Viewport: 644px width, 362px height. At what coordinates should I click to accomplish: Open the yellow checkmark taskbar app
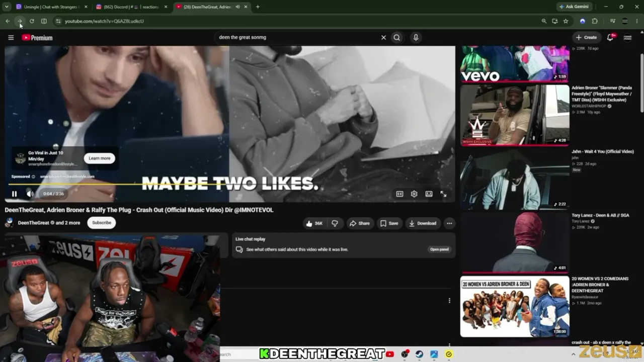[x=449, y=354]
